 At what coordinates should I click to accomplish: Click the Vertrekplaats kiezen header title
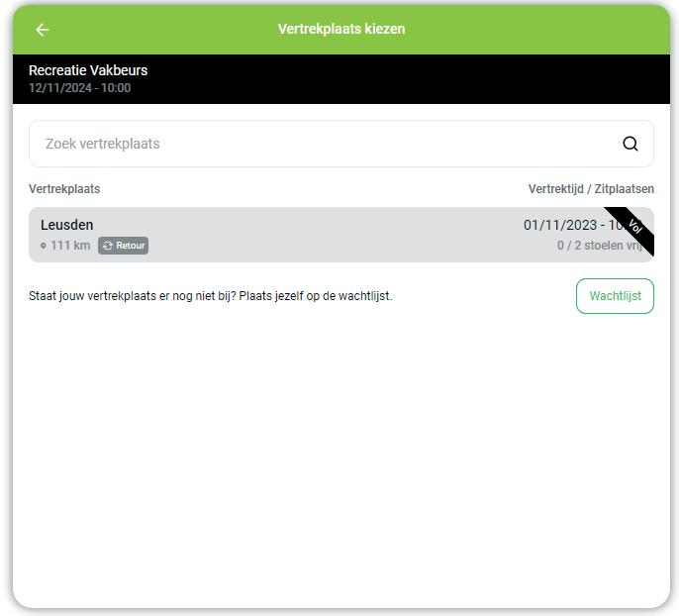[341, 29]
